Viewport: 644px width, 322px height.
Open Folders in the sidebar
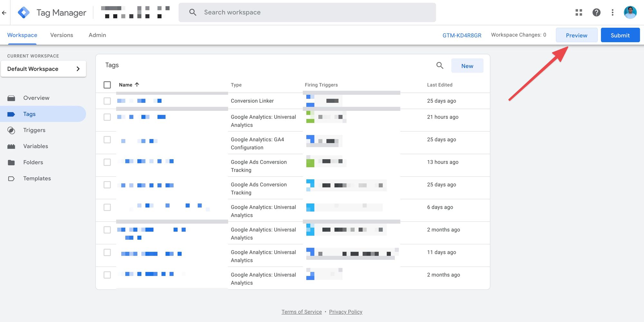33,162
